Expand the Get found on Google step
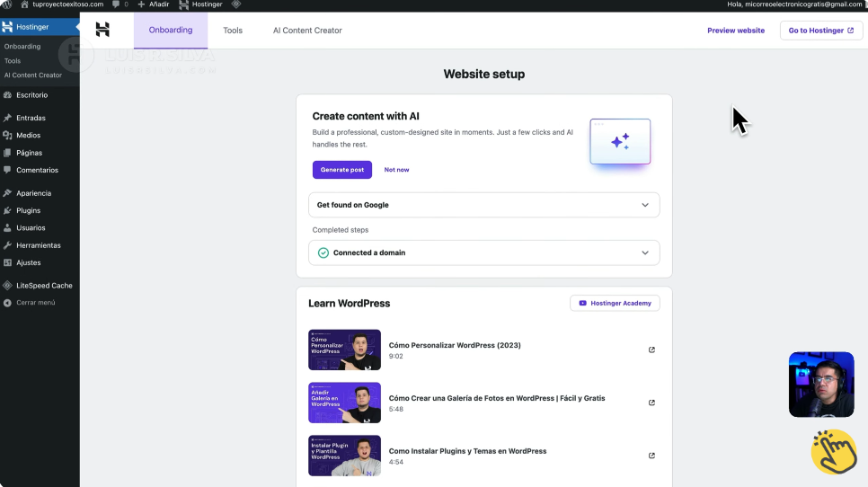 click(645, 205)
